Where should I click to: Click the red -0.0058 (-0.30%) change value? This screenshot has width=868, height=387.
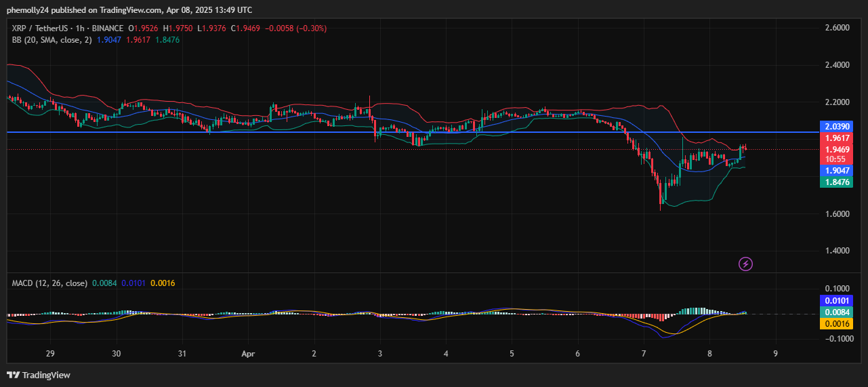click(x=295, y=28)
